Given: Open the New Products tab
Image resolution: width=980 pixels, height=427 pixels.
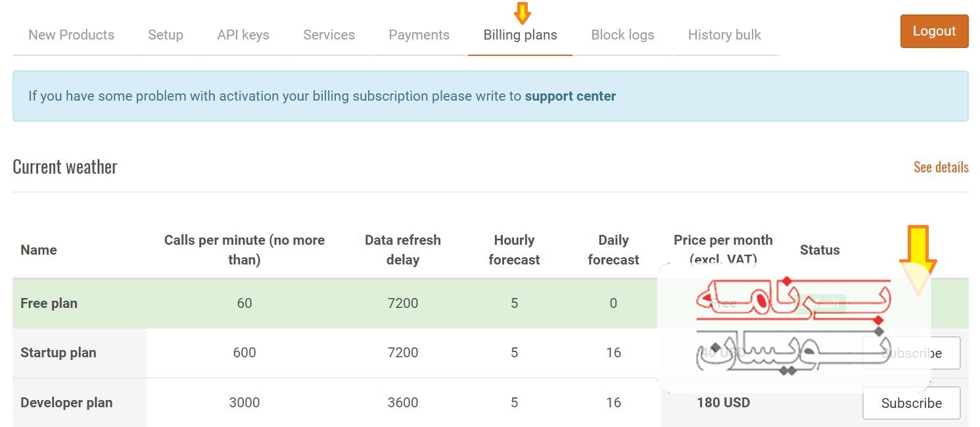Looking at the screenshot, I should click(x=72, y=35).
